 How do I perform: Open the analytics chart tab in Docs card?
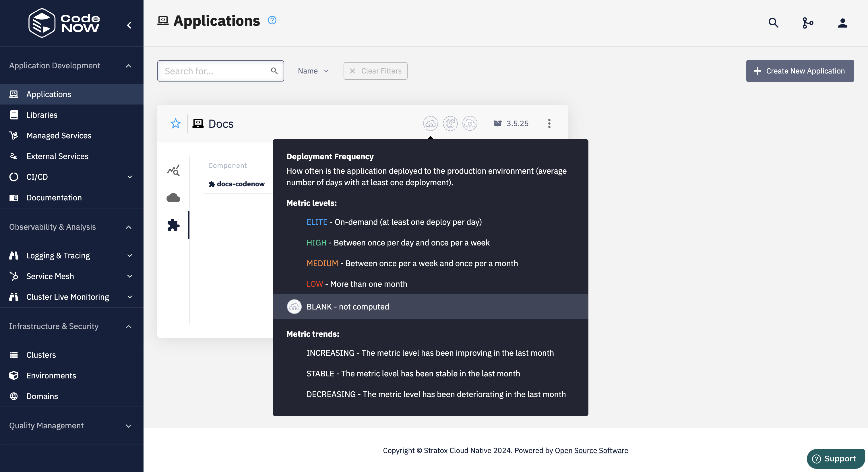173,170
